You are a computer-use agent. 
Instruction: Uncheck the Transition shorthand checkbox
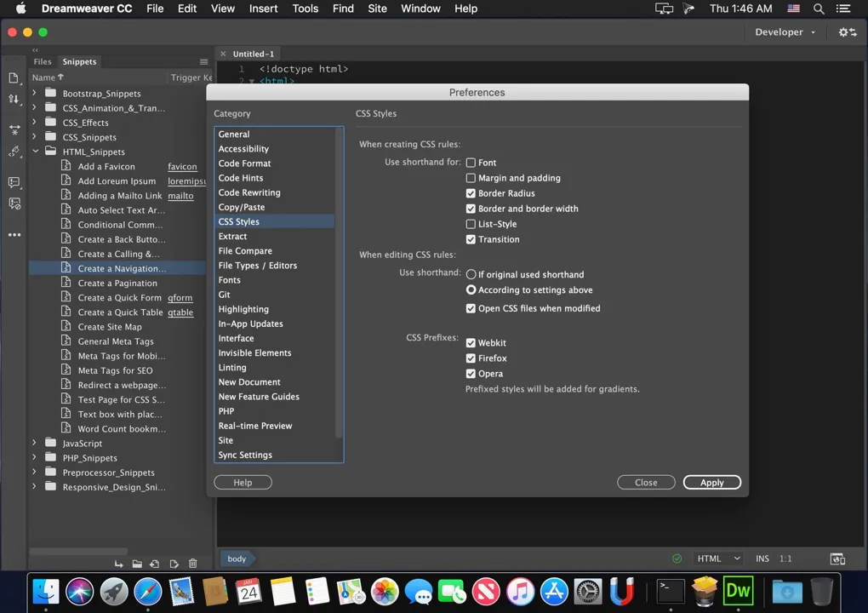tap(471, 239)
